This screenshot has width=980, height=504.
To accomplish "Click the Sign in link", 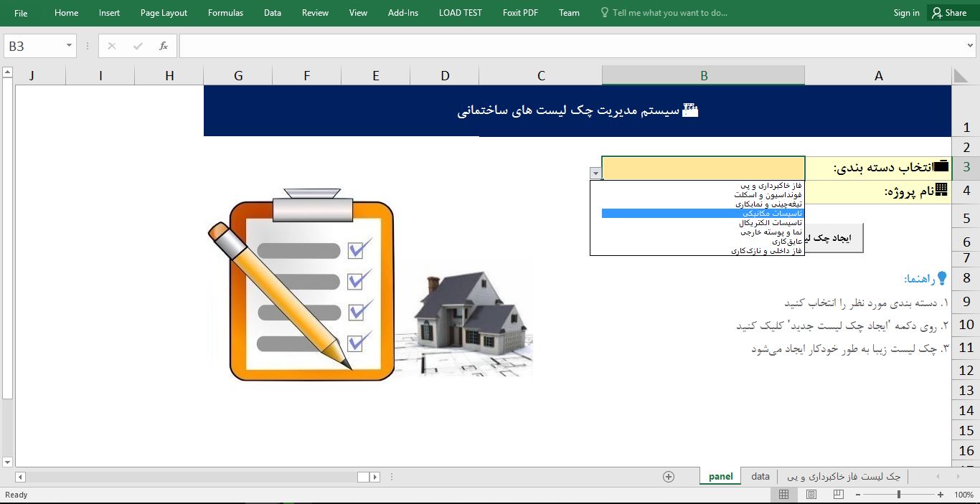I will click(905, 12).
